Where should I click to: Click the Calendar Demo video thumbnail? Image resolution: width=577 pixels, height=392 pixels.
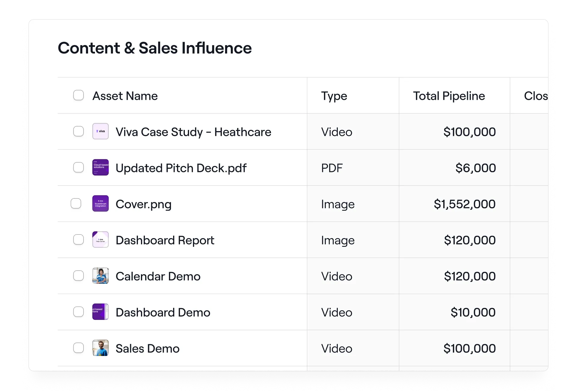(100, 276)
